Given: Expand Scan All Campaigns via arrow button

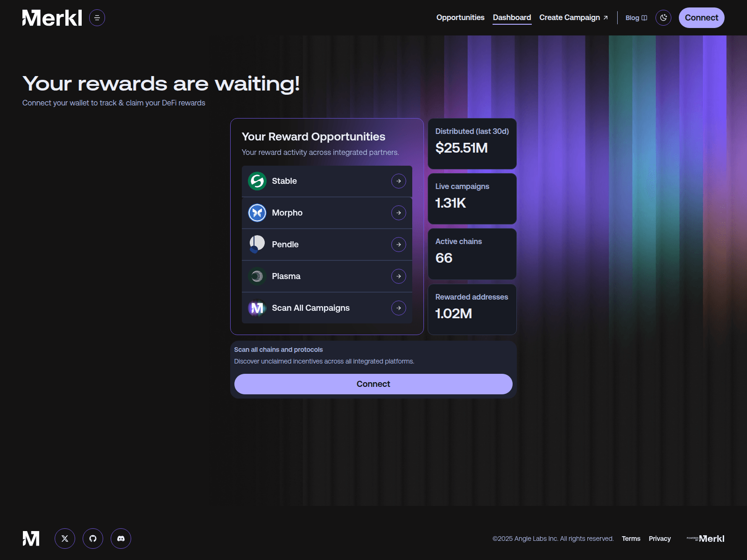Looking at the screenshot, I should (x=398, y=308).
